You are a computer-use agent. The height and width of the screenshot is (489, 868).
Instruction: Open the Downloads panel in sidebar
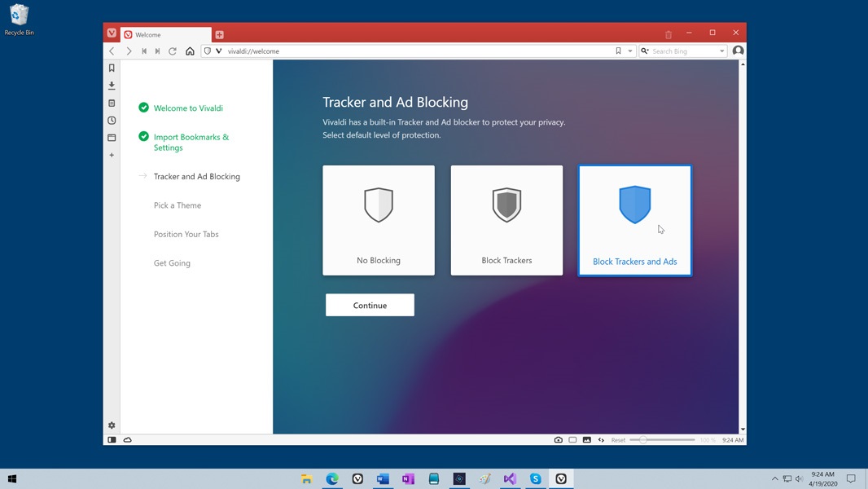(112, 86)
